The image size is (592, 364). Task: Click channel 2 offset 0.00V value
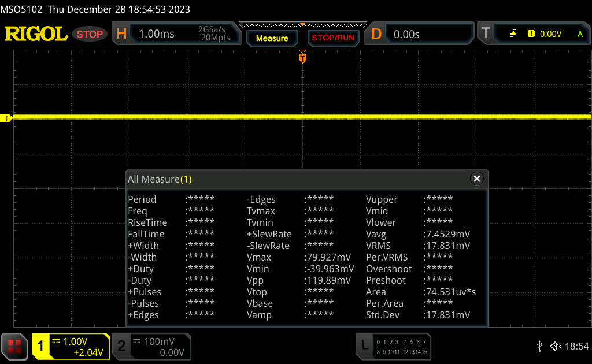tap(172, 352)
